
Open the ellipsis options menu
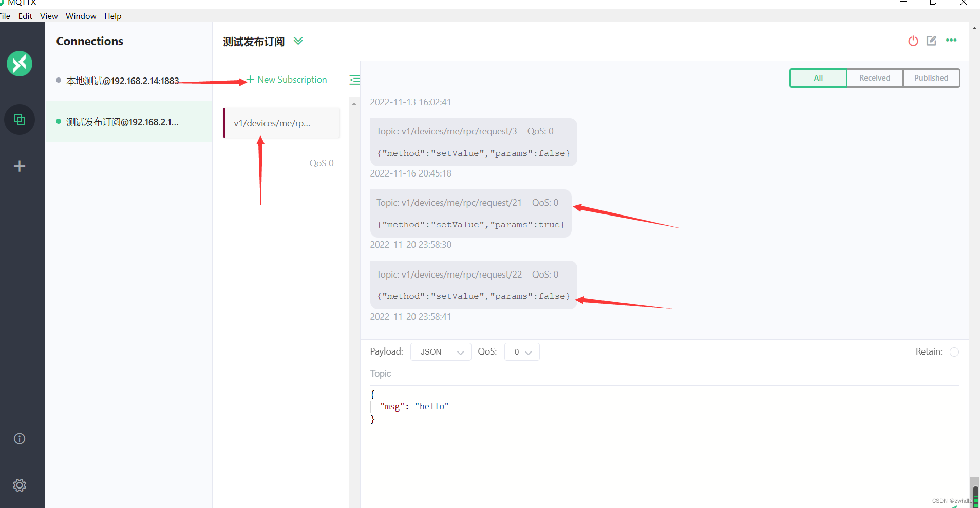point(951,41)
